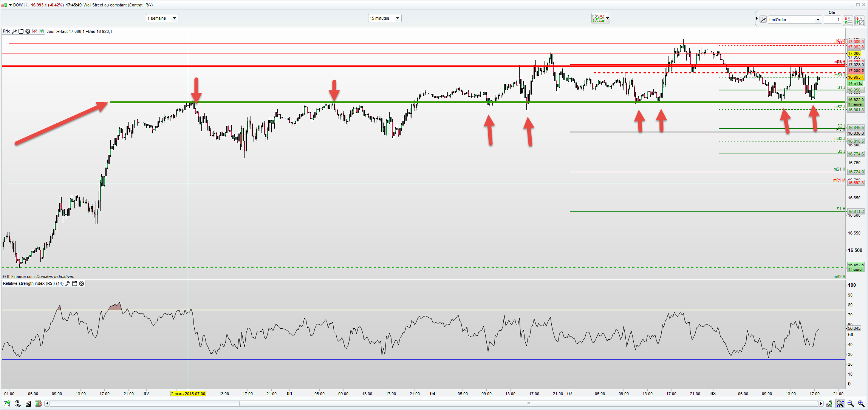Open RSI indicator wrench settings
This screenshot has width=868, height=410.
68,283
